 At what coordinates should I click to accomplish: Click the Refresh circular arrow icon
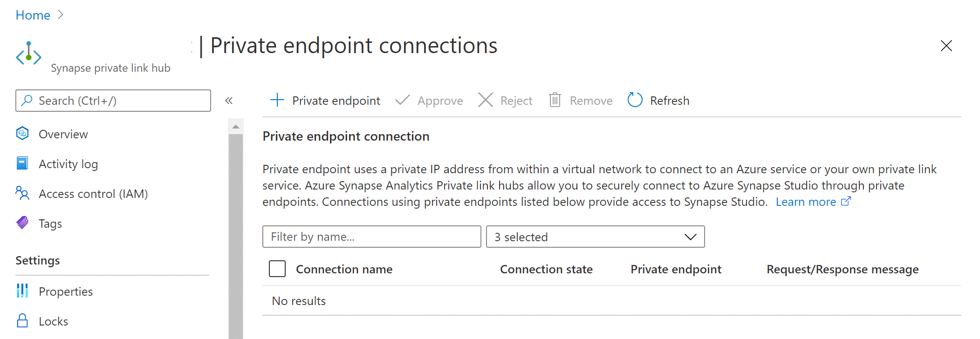[635, 100]
